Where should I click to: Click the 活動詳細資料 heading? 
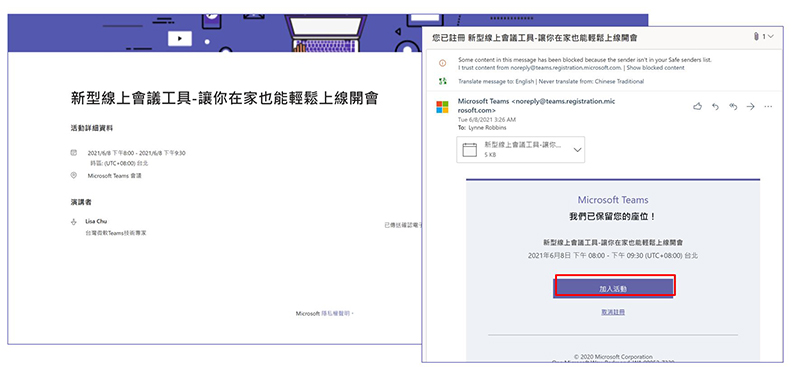91,128
